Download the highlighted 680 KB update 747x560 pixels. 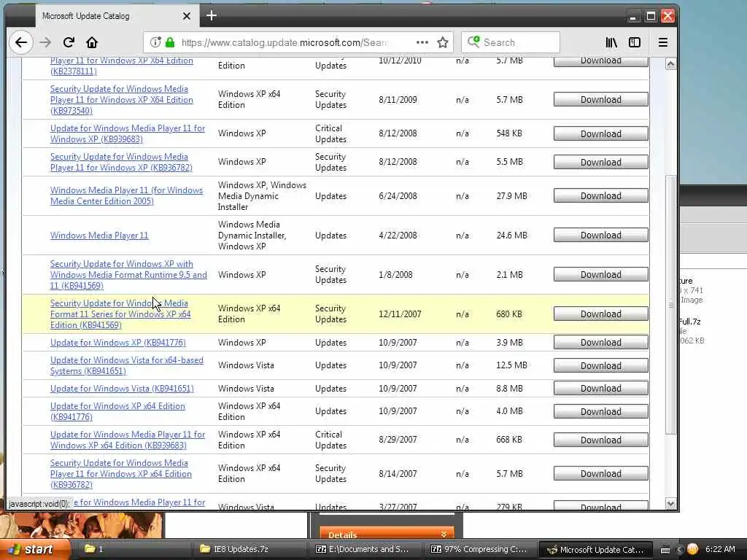600,314
